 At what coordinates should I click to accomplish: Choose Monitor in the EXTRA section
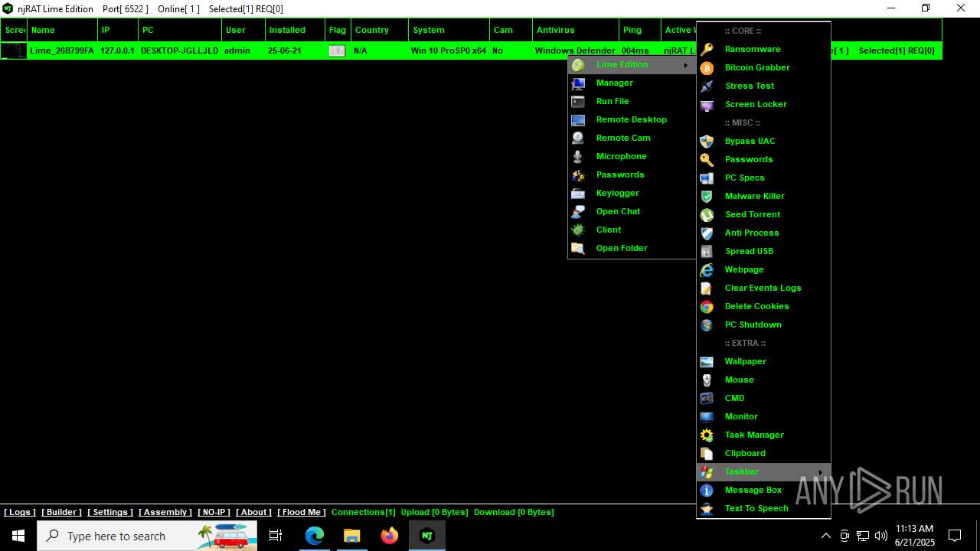(741, 416)
